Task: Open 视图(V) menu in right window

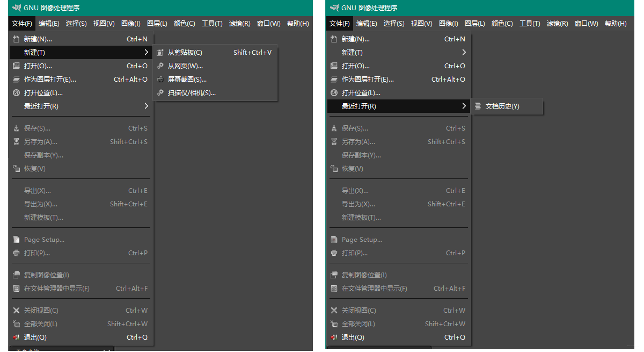Action: (x=421, y=23)
